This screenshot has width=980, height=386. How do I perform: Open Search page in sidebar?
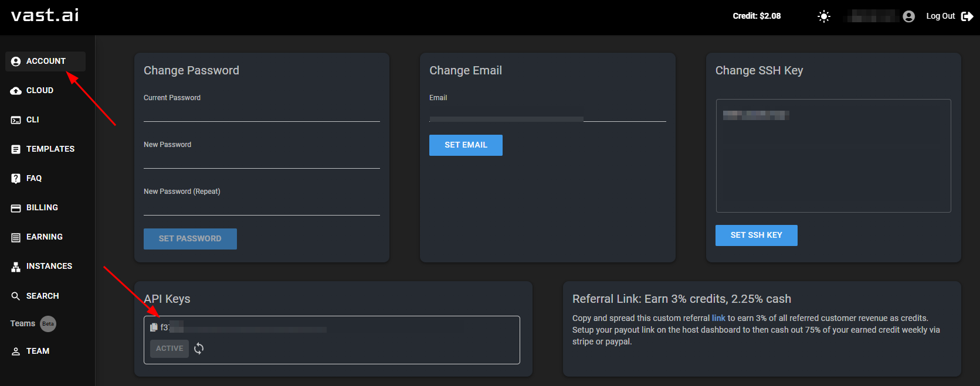click(42, 296)
